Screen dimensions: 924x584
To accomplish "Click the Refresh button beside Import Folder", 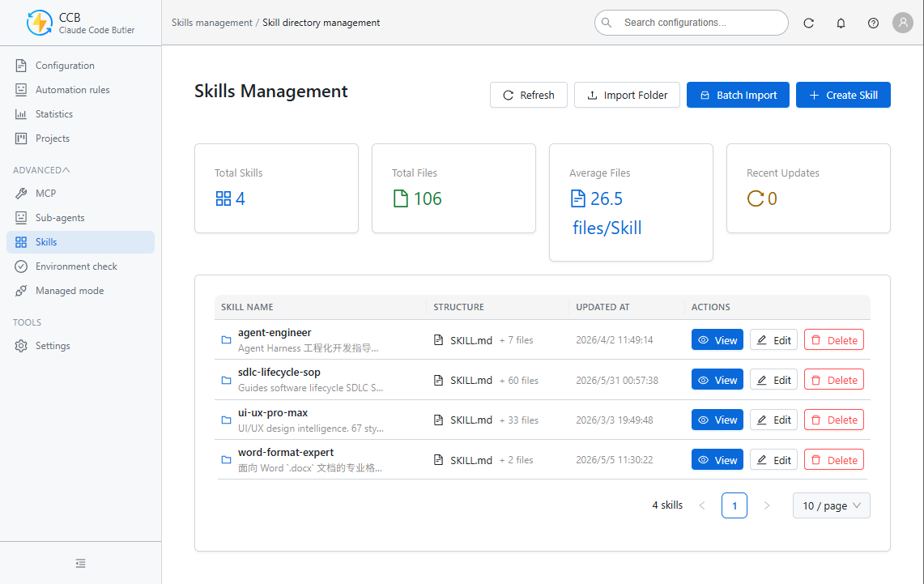I will point(529,95).
